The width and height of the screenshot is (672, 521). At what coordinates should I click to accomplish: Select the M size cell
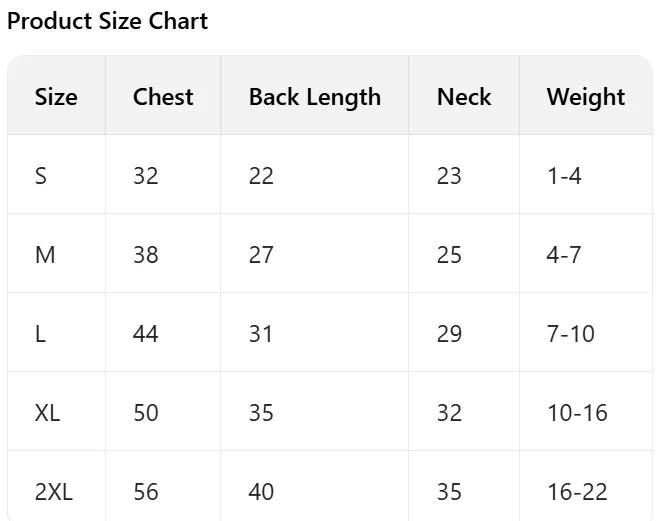click(45, 255)
